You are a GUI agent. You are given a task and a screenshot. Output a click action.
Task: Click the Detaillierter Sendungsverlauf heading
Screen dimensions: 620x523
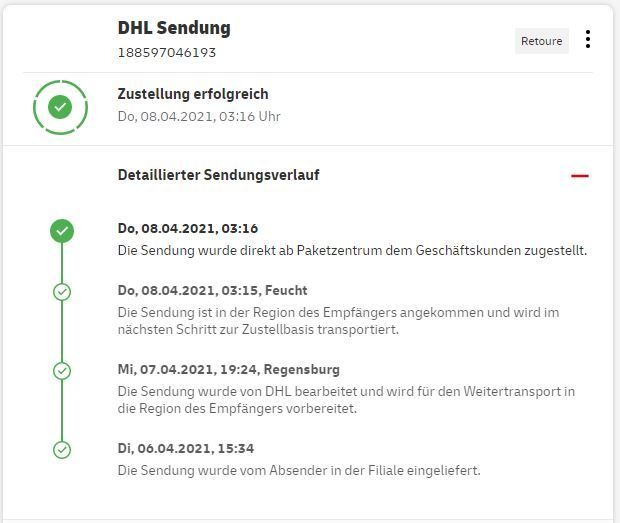(218, 175)
